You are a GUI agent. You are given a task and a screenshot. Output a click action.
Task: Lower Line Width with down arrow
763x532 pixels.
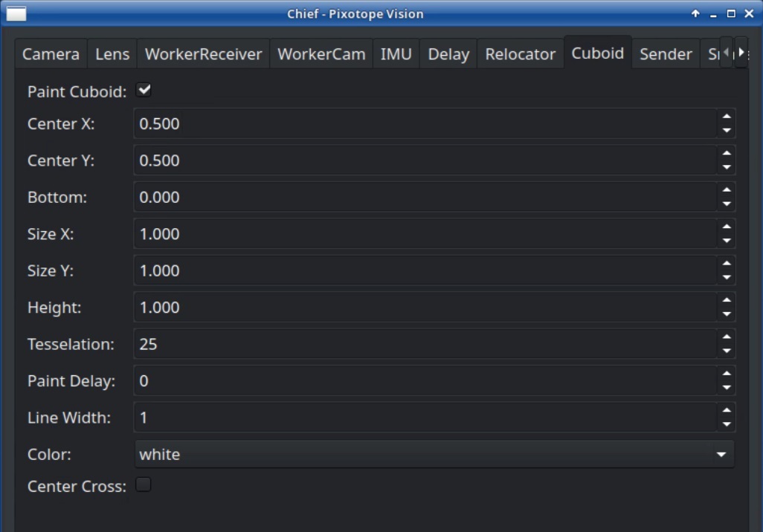[x=727, y=424]
